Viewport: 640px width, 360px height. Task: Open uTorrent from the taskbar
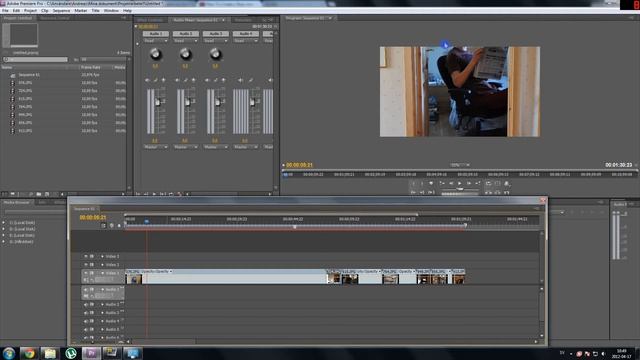tap(71, 353)
